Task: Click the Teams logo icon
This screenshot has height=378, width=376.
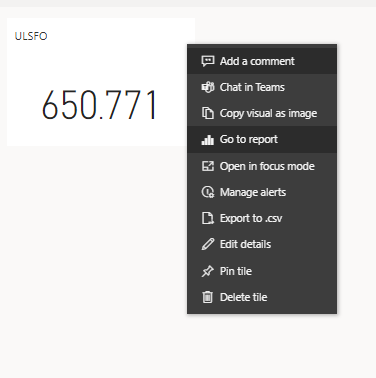Action: pos(208,87)
